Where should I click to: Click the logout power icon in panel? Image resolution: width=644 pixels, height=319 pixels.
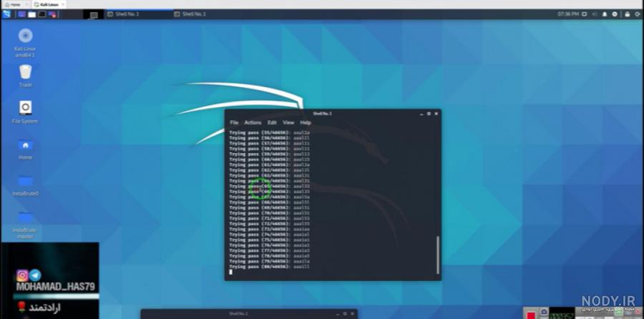coord(637,14)
